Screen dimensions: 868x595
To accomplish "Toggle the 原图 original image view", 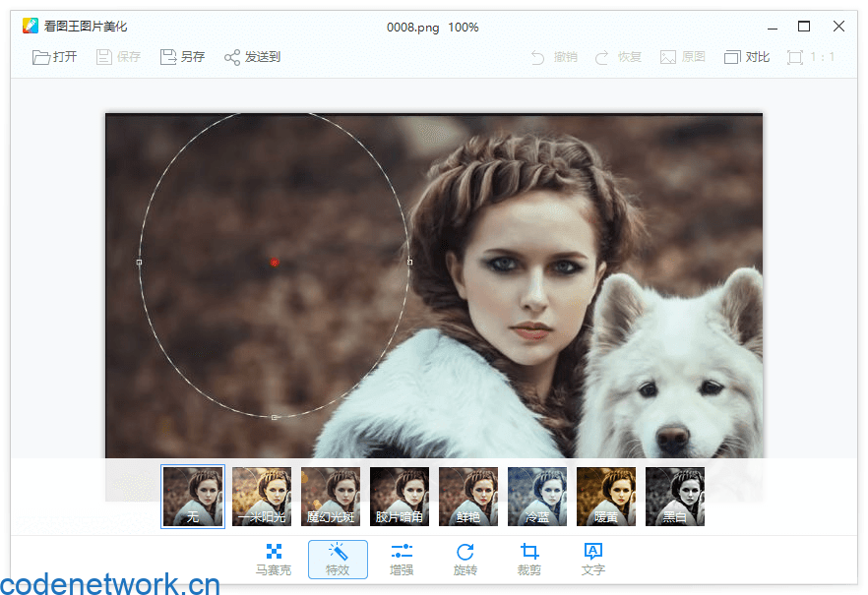I will (682, 56).
